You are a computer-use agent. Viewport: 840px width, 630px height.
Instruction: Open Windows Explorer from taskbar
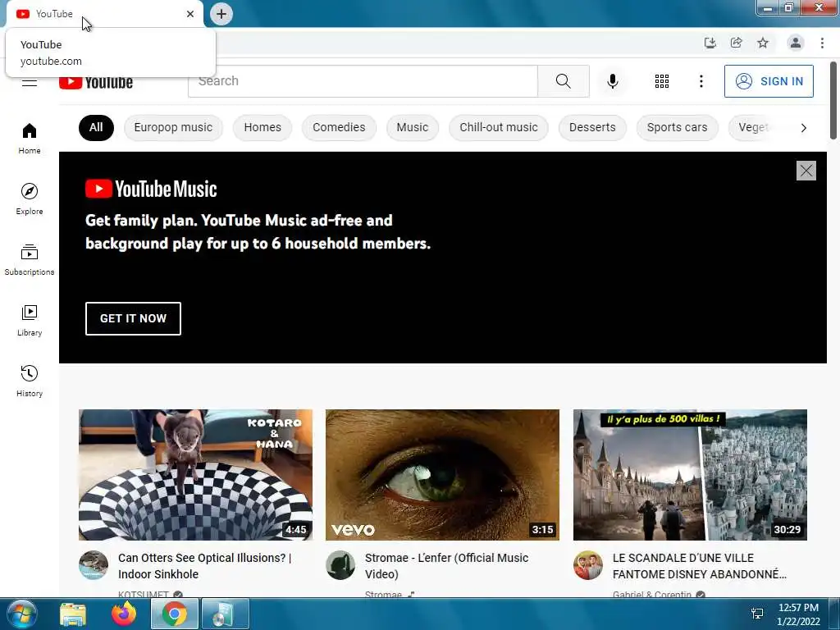pos(73,614)
